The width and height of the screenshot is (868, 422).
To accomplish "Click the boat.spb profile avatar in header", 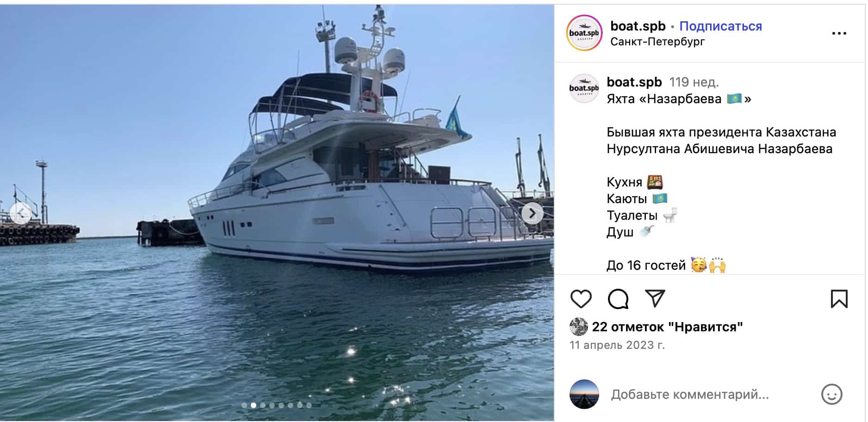I will (x=584, y=33).
